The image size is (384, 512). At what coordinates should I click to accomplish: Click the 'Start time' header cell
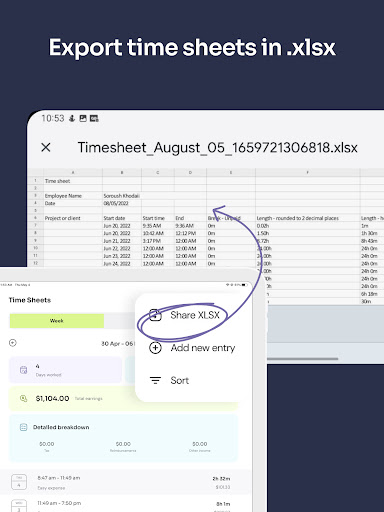point(158,218)
